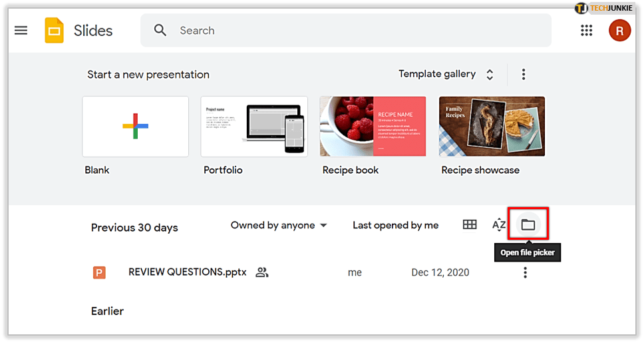Open the Owned by anyone dropdown
Image resolution: width=644 pixels, height=343 pixels.
[279, 225]
